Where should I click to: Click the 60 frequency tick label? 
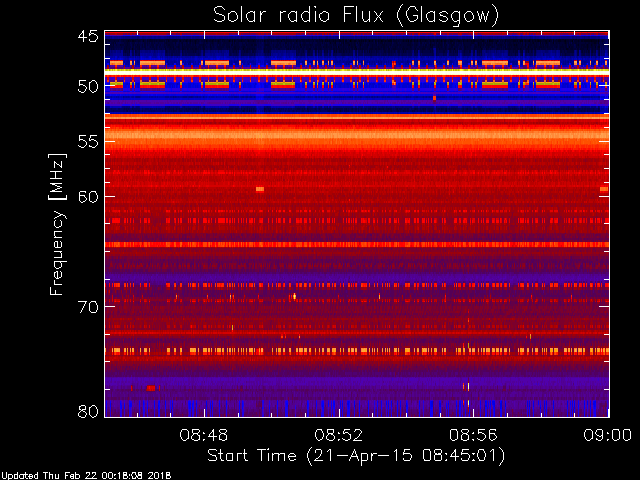(88, 197)
